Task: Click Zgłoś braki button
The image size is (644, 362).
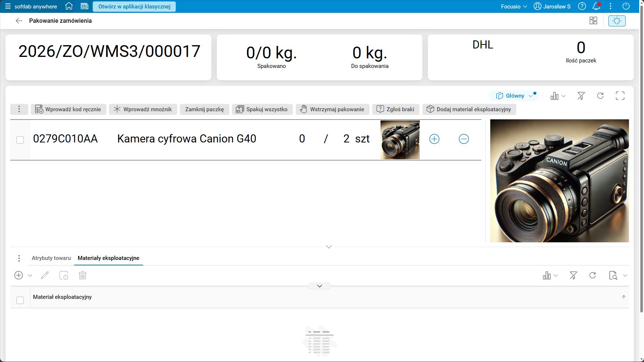Action: coord(396,109)
